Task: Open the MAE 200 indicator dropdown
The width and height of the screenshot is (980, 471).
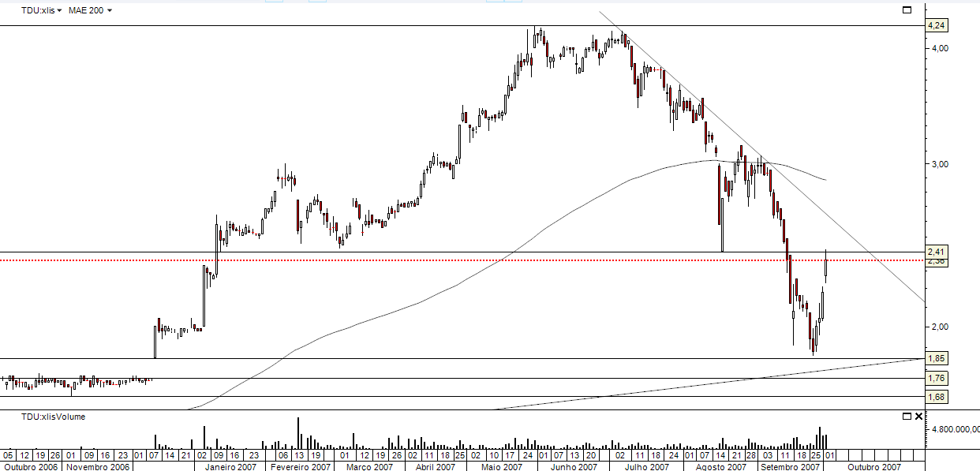Action: pos(90,10)
